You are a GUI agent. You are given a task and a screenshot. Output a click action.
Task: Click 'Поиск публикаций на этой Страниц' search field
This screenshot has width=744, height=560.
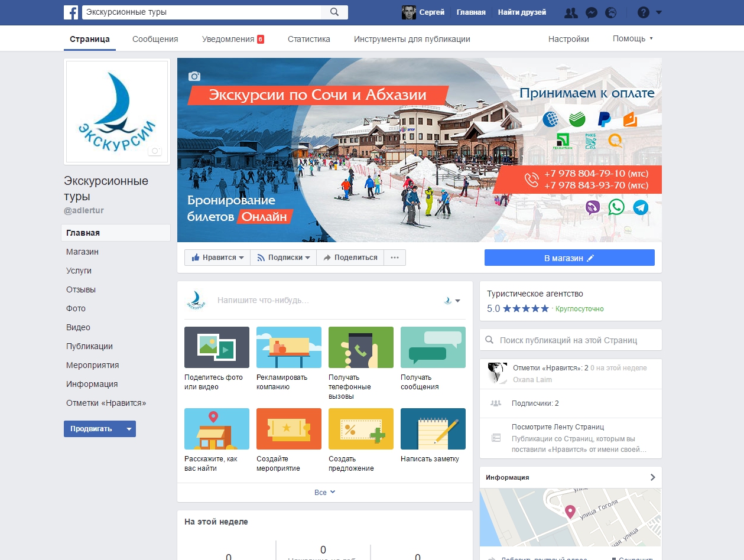coord(571,340)
